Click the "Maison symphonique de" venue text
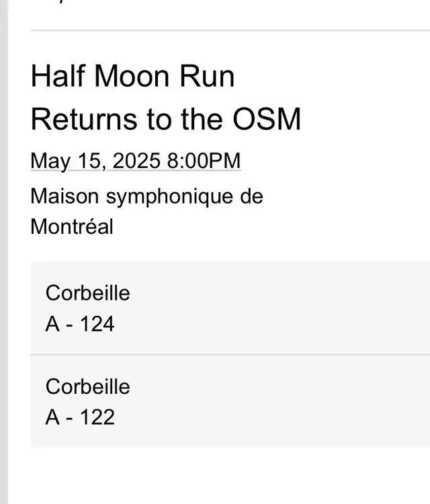 click(146, 196)
